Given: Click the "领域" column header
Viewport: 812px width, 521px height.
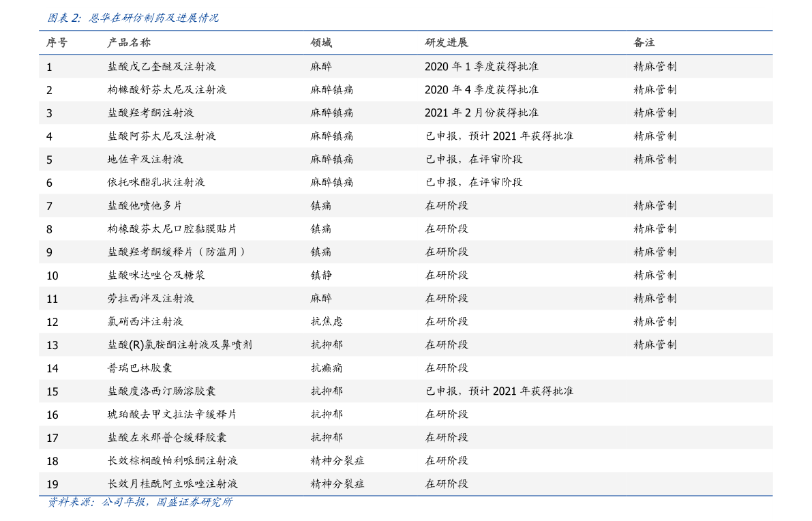Looking at the screenshot, I should pos(321,42).
